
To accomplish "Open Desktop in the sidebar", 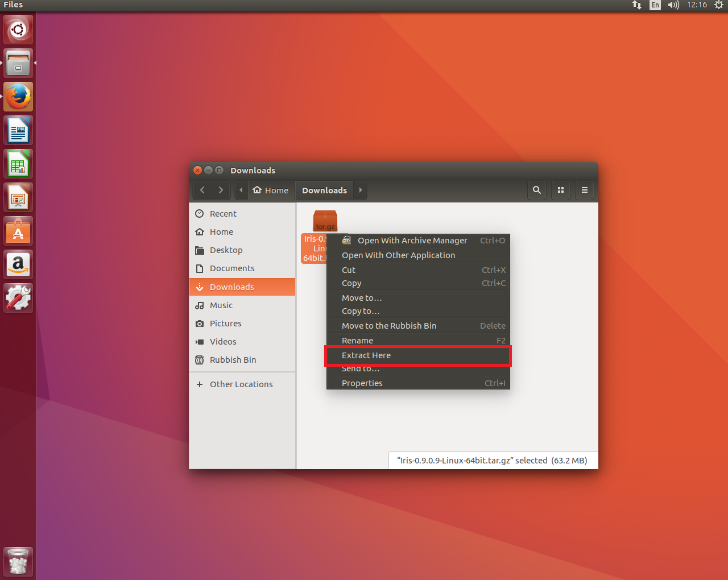I will (242, 250).
